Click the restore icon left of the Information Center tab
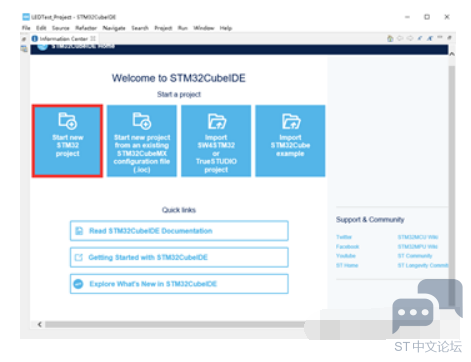Viewport: 471px width, 362px height. pyautogui.click(x=24, y=39)
